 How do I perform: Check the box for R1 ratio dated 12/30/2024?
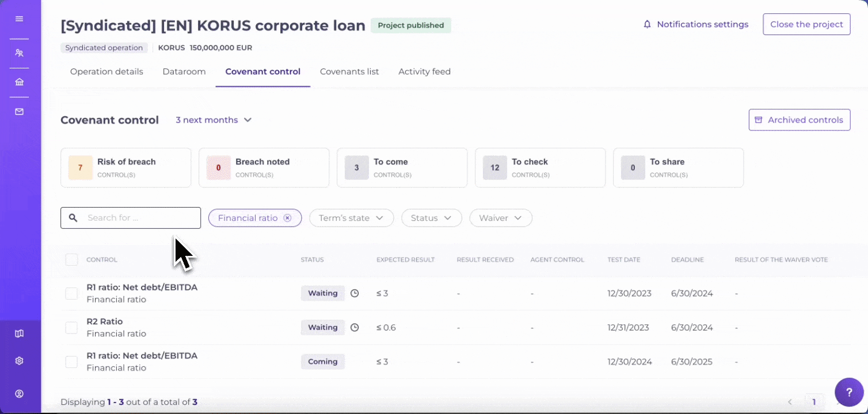point(71,362)
